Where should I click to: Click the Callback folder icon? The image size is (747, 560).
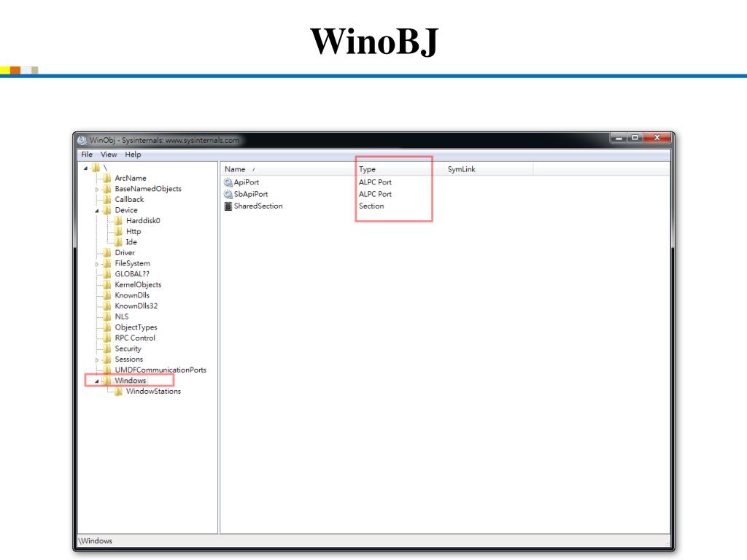pyautogui.click(x=107, y=200)
